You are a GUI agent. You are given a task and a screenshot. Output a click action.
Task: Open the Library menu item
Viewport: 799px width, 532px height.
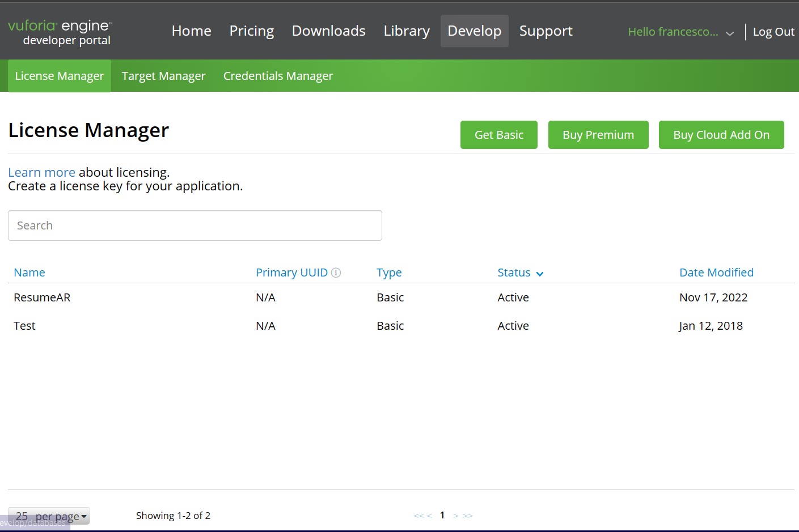coord(407,31)
